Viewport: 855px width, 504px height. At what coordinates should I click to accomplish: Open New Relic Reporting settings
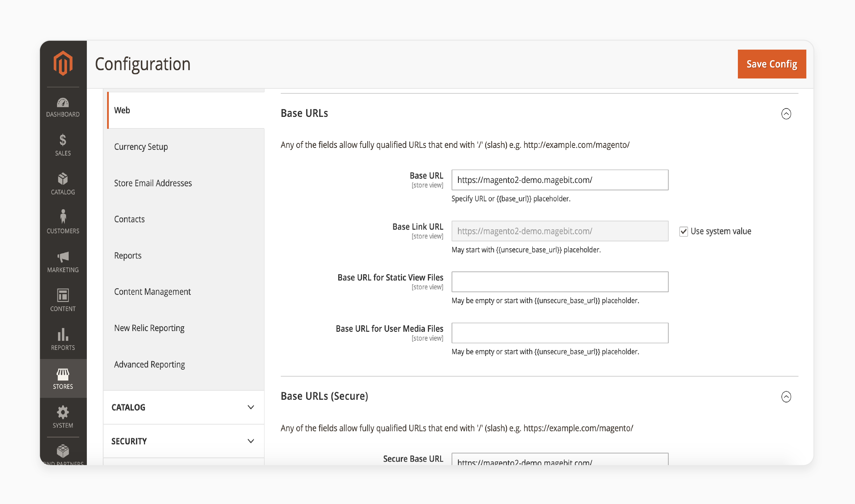149,328
